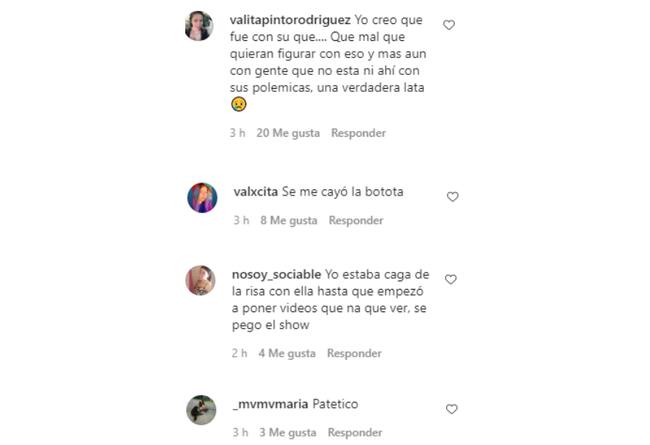650x445 pixels.
Task: Click Responder under nosoy_sociable's comment
Action: coord(354,353)
